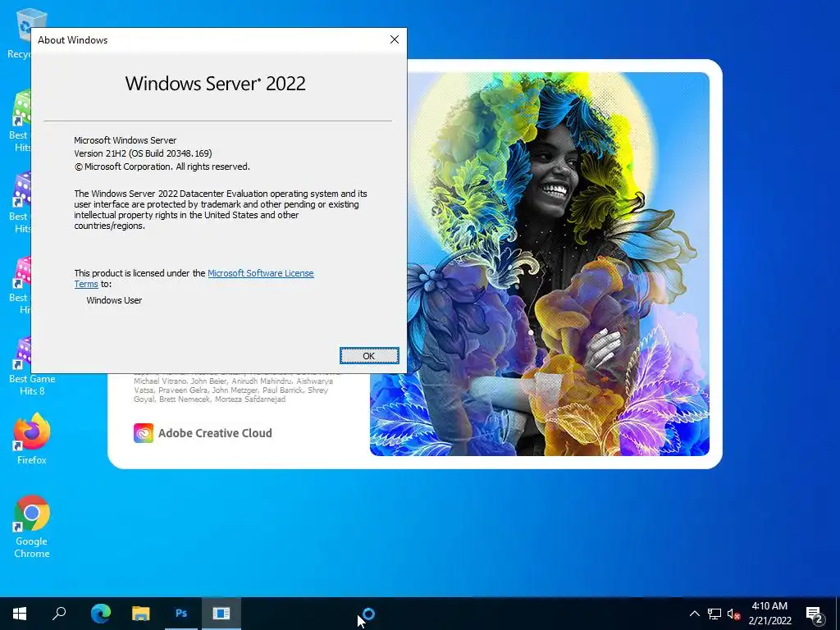Select the About Windows taskbar button
This screenshot has width=840, height=630.
click(221, 614)
